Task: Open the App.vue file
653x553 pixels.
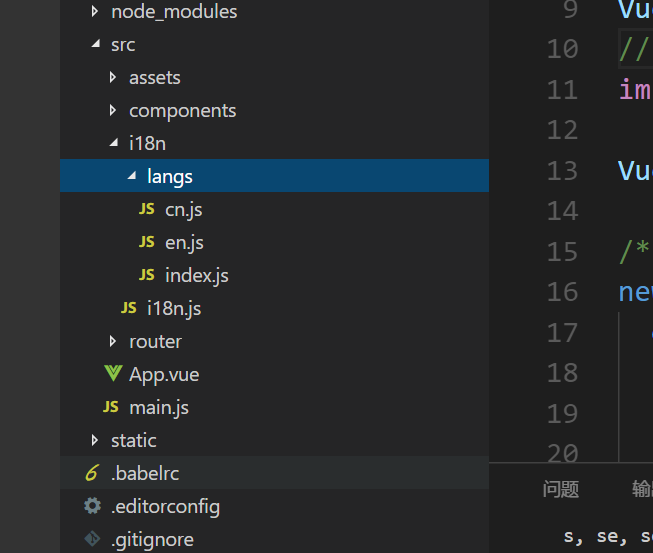Action: [164, 375]
